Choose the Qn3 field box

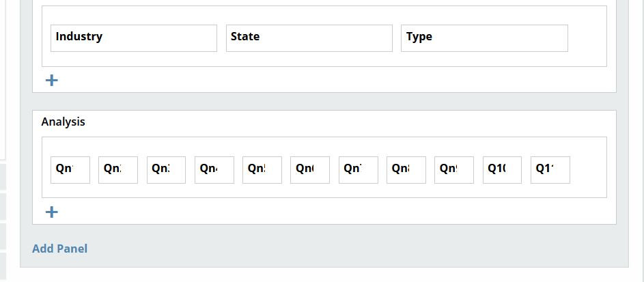pyautogui.click(x=166, y=170)
